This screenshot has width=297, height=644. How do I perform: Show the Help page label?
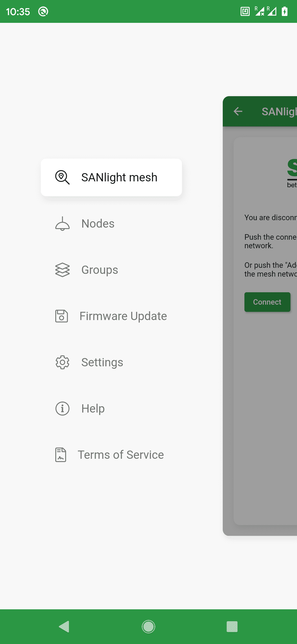93,408
